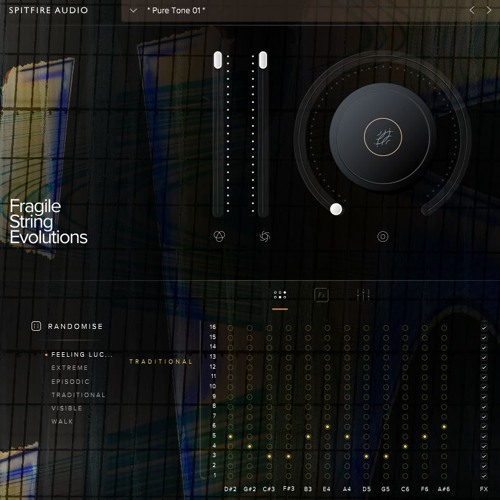Select the VISIBLE randomise mode
This screenshot has height=500, width=500.
tap(67, 408)
